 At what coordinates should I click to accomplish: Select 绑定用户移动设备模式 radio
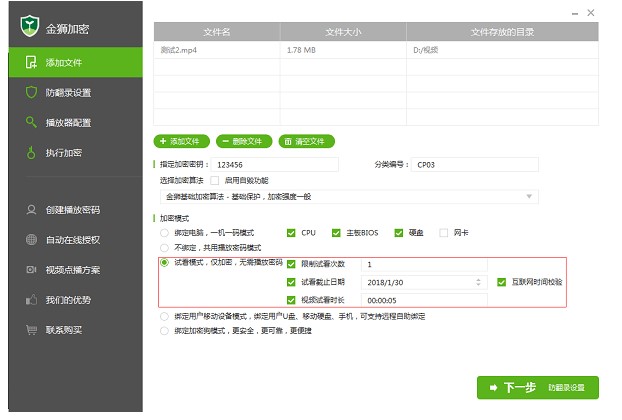pos(164,316)
